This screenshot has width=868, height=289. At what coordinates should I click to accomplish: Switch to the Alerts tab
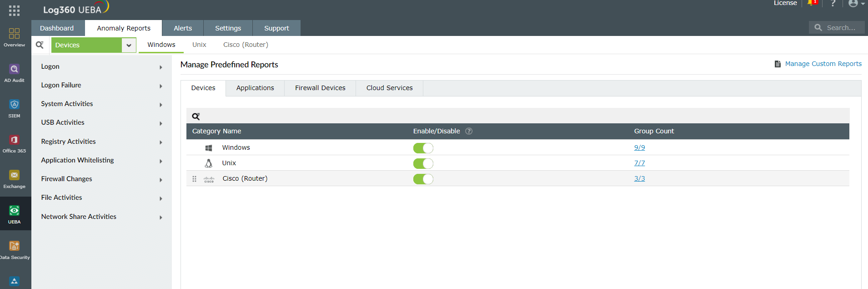coord(183,28)
